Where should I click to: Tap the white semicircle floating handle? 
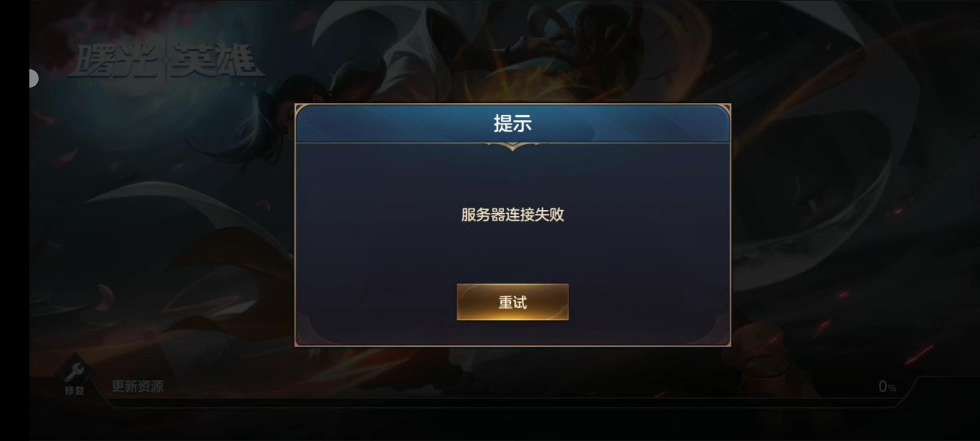[34, 78]
